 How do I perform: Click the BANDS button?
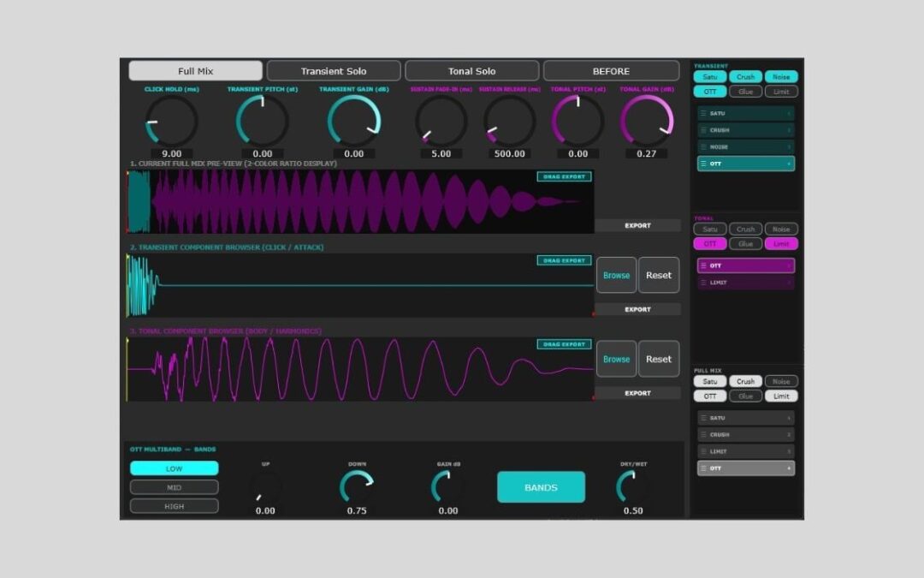tap(541, 487)
